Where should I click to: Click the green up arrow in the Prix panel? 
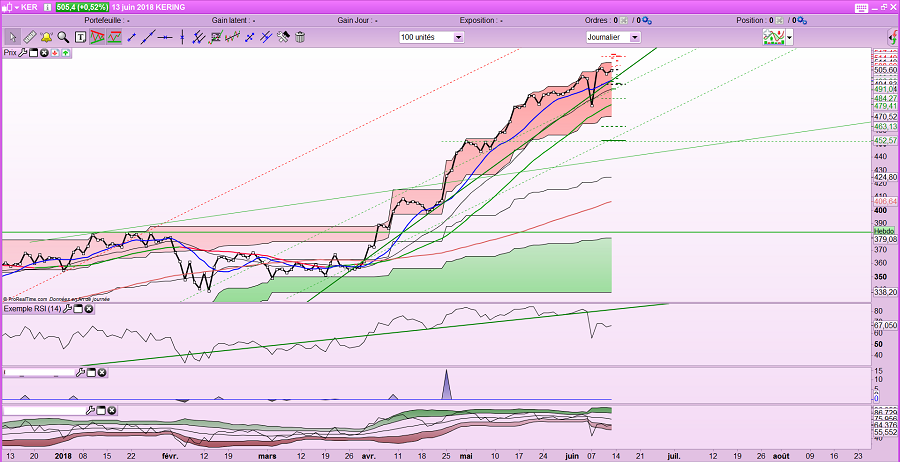[65, 53]
